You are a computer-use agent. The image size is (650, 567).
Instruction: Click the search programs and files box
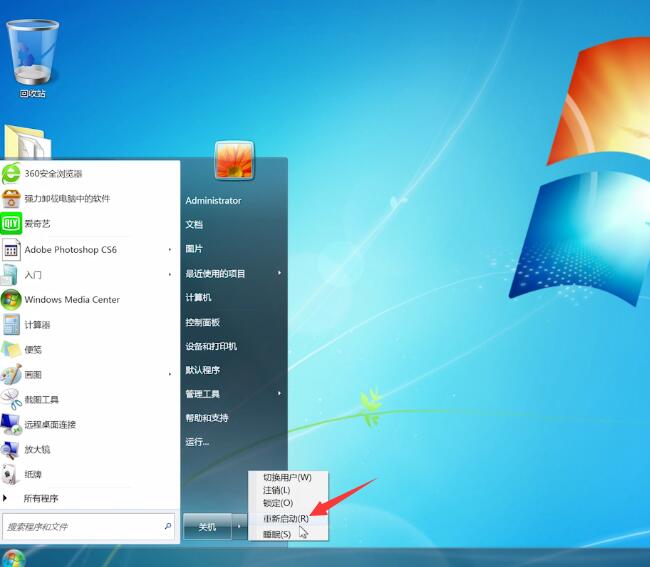pyautogui.click(x=89, y=526)
